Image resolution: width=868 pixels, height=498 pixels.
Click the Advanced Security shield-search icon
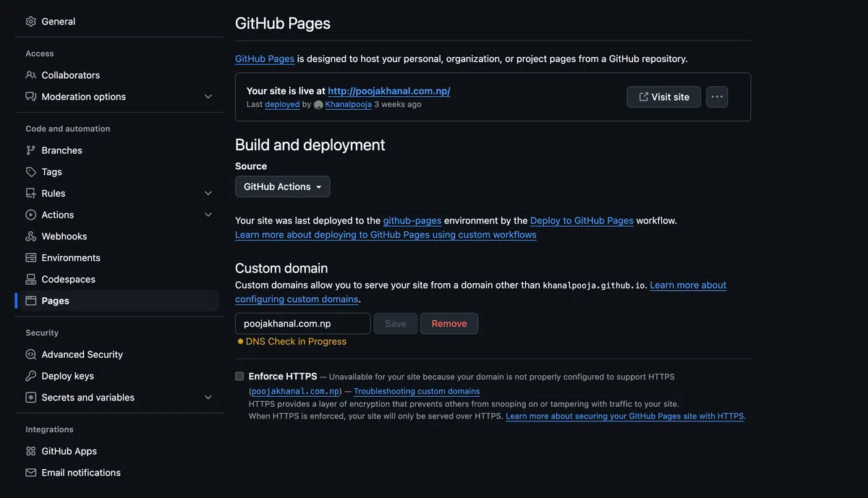click(x=30, y=355)
